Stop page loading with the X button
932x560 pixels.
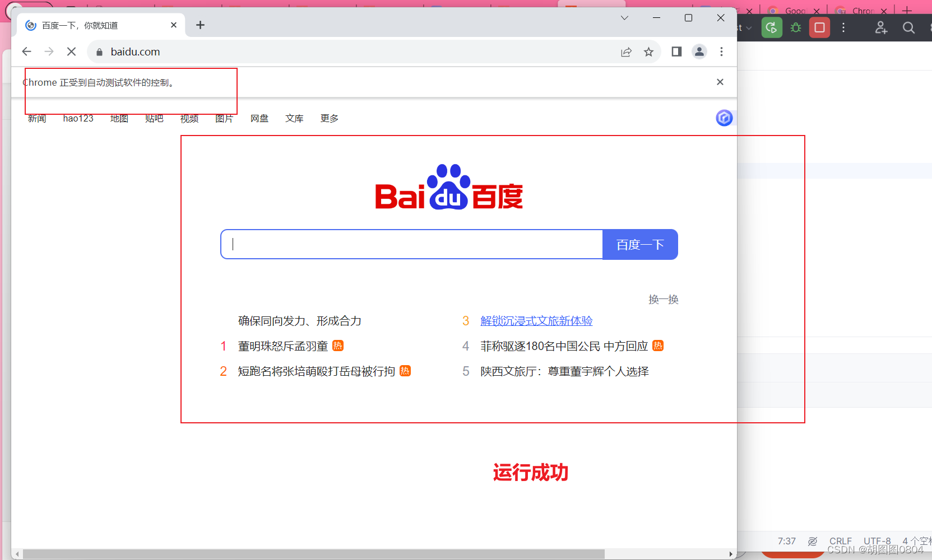click(71, 52)
